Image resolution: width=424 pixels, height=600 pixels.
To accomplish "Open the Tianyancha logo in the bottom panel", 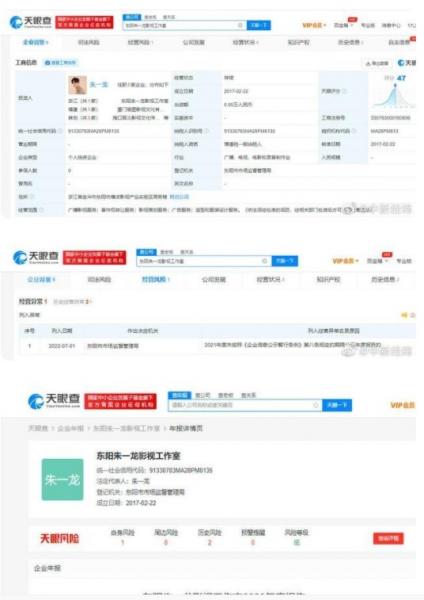I will pyautogui.click(x=54, y=400).
